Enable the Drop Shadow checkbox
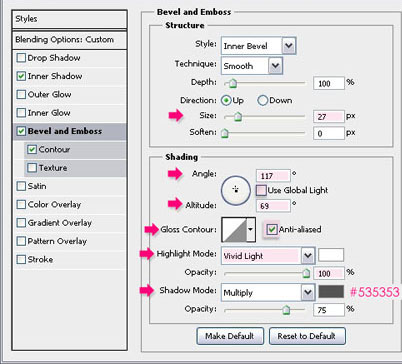402x364 pixels. pyautogui.click(x=21, y=58)
